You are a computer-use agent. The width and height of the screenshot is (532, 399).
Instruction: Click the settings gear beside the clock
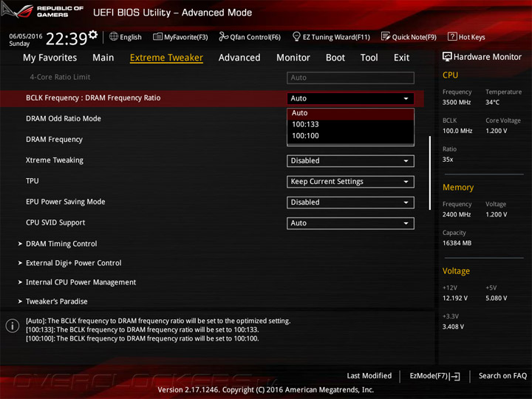coord(92,35)
